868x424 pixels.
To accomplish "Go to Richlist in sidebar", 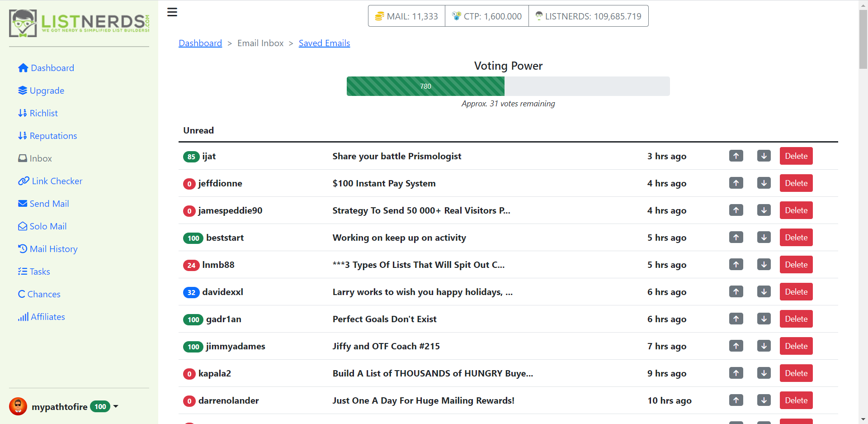I will (38, 113).
